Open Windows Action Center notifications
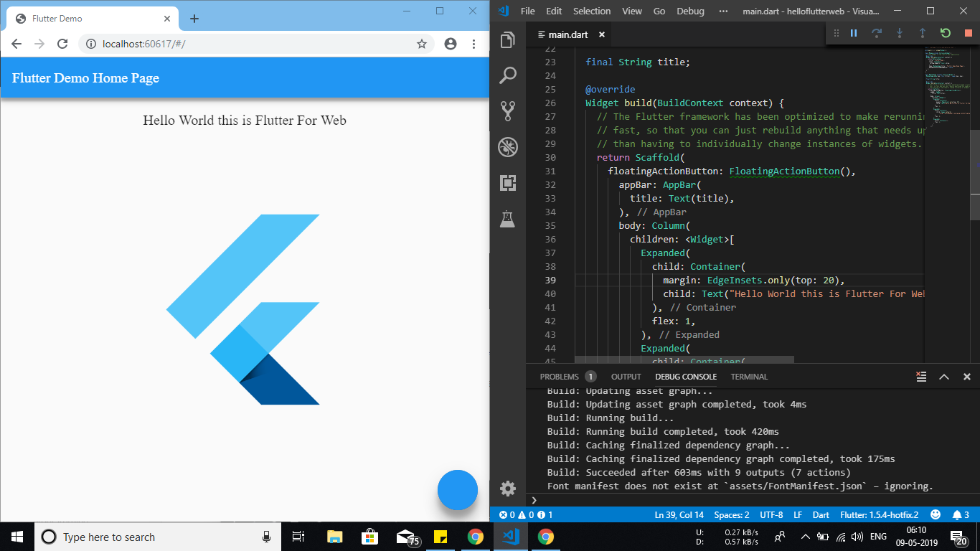 (958, 537)
